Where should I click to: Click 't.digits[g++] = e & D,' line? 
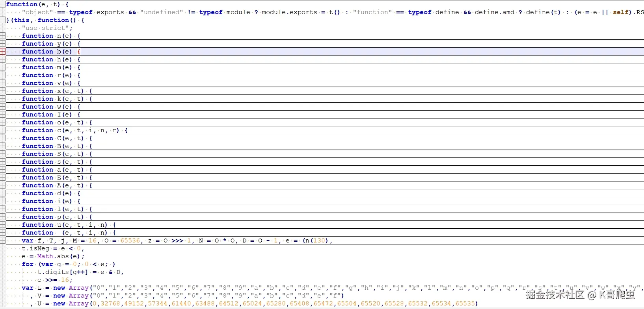(x=81, y=272)
